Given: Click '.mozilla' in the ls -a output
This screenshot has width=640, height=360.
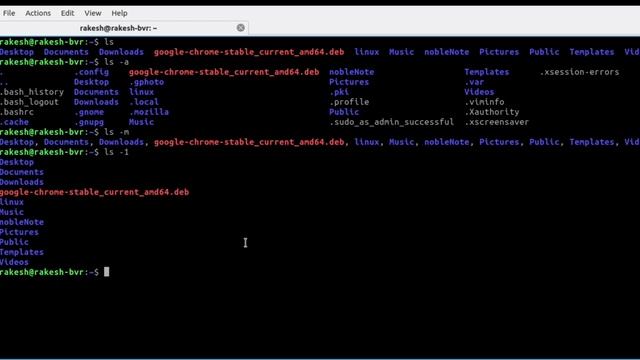Looking at the screenshot, I should [149, 112].
